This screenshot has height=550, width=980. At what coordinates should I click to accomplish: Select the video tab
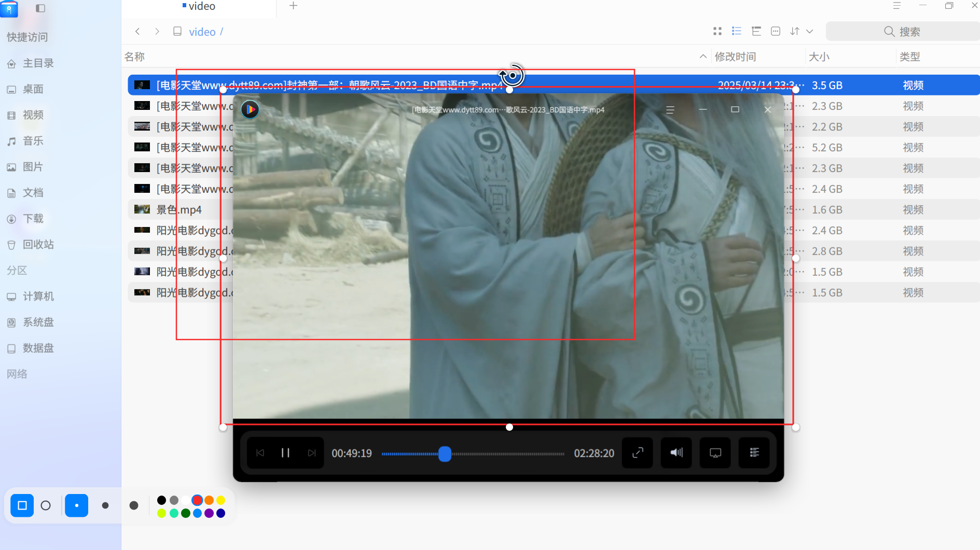(x=199, y=6)
